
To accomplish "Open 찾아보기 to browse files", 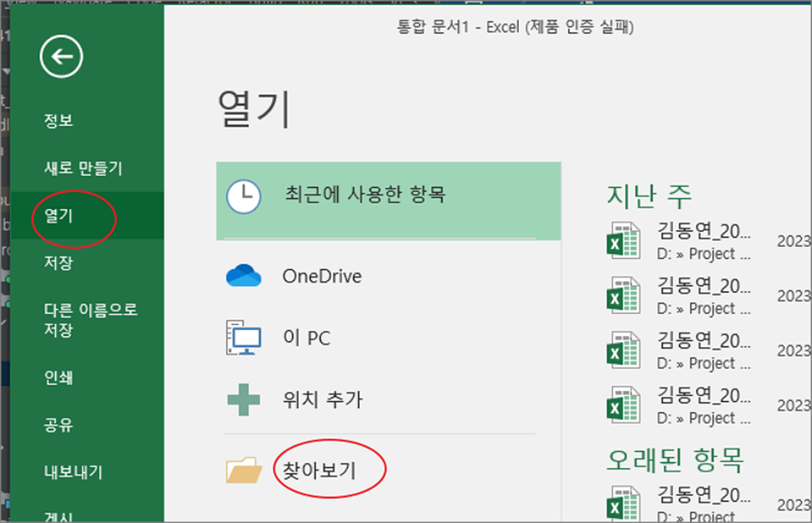I will 319,470.
